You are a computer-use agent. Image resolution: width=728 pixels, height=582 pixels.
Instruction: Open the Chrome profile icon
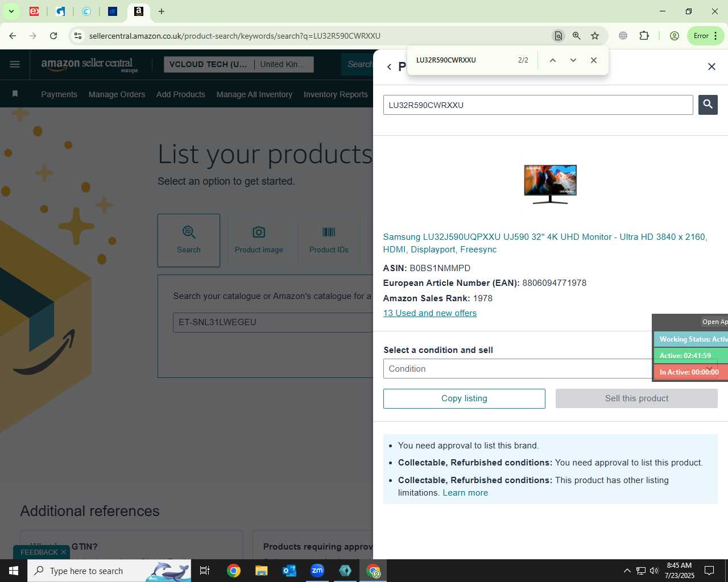pyautogui.click(x=675, y=36)
